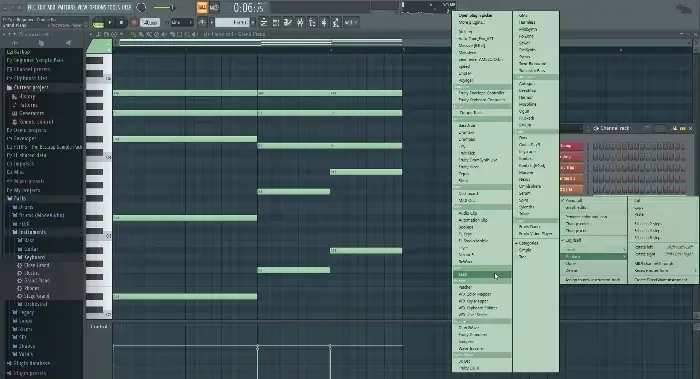Screen dimensions: 700x379
Task: Choose Fruity Video Player plugin
Action: click(536, 233)
